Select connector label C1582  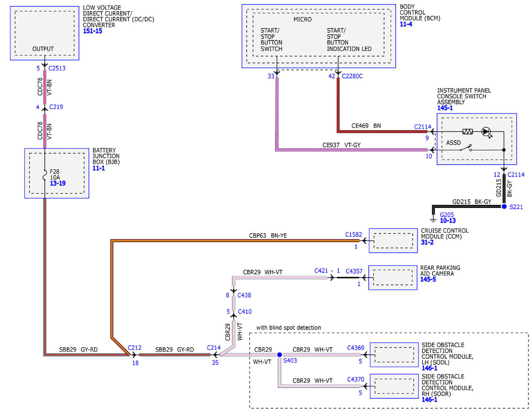(354, 234)
